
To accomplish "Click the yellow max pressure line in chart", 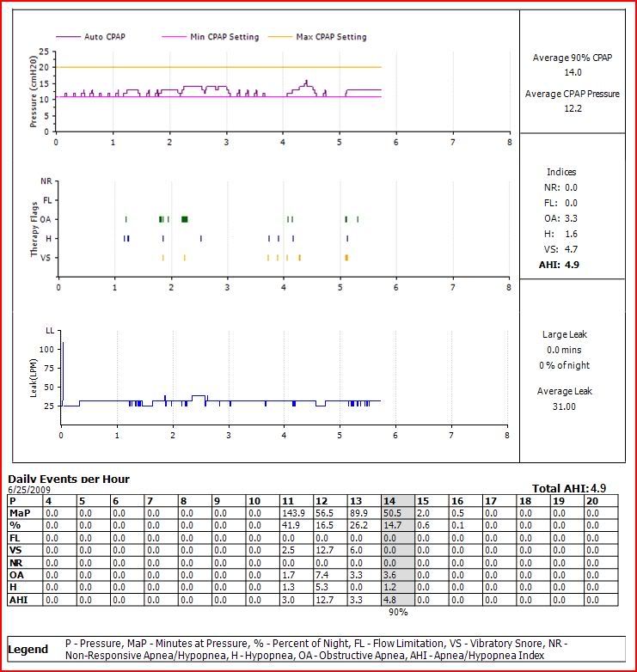I will (258, 67).
